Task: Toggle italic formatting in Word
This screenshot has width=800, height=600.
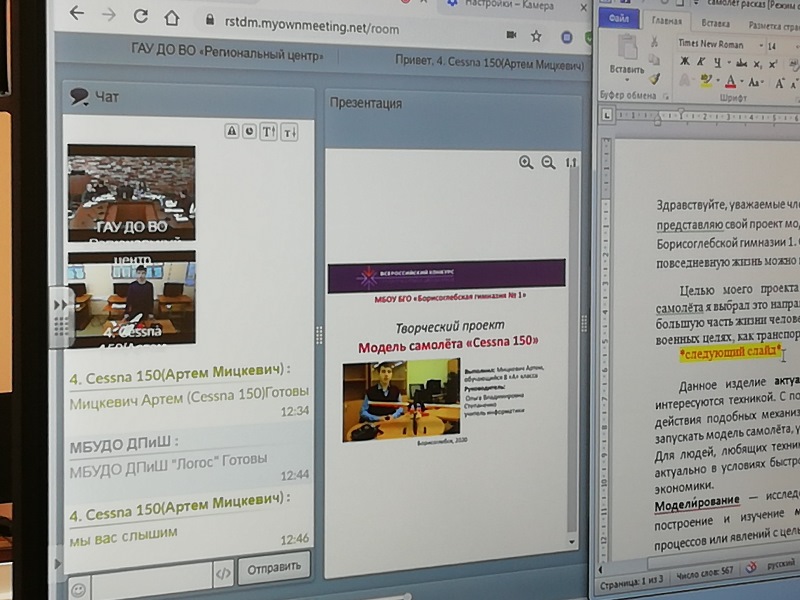Action: click(703, 62)
